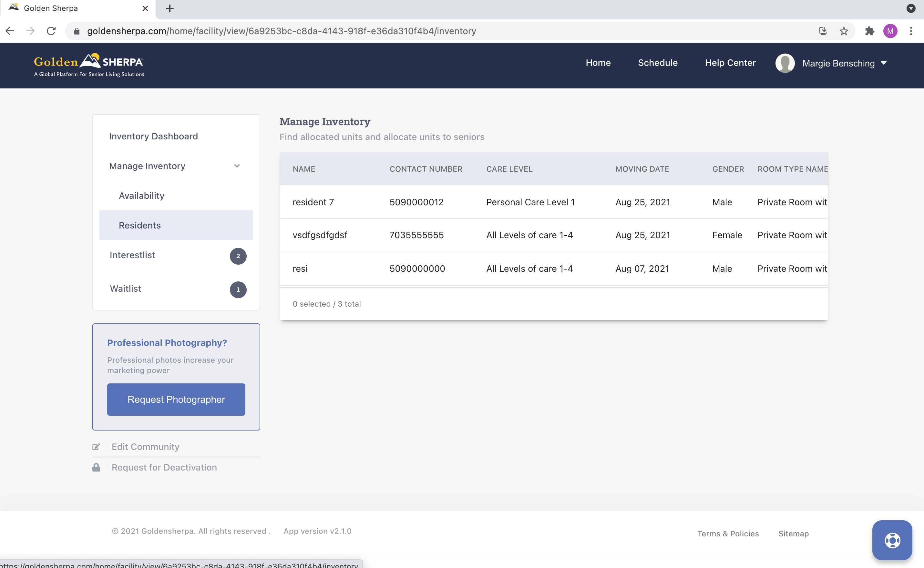The width and height of the screenshot is (924, 568).
Task: Close the Golden Sherpa tab
Action: (145, 8)
